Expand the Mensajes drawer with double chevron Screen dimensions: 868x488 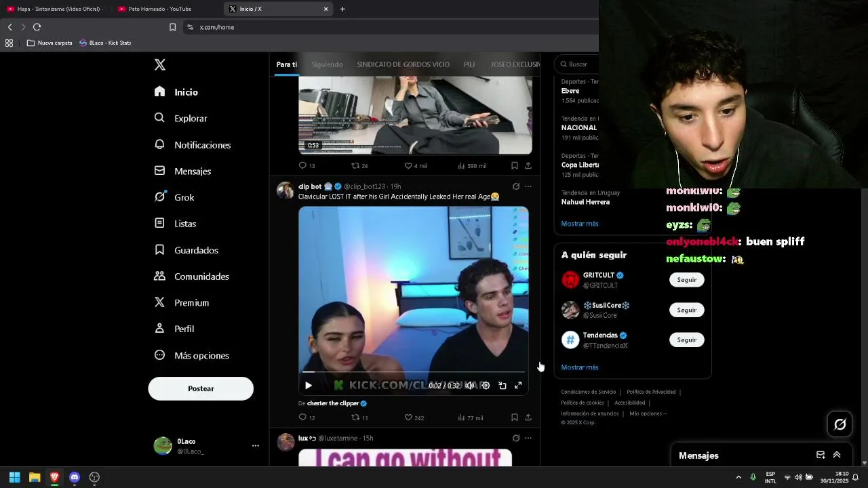point(837,455)
